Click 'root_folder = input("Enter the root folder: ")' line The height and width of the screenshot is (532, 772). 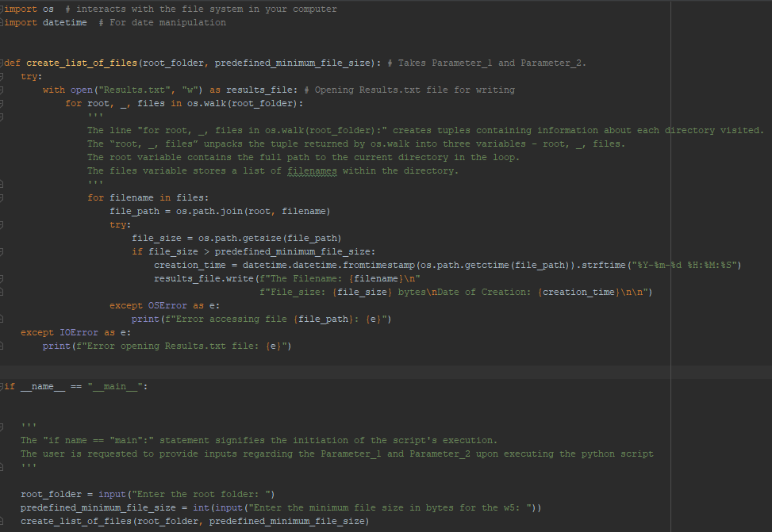coord(148,494)
